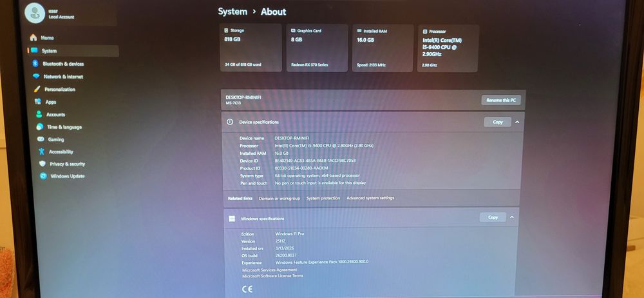Open Domain or workgroup link
The width and height of the screenshot is (644, 298).
click(279, 199)
